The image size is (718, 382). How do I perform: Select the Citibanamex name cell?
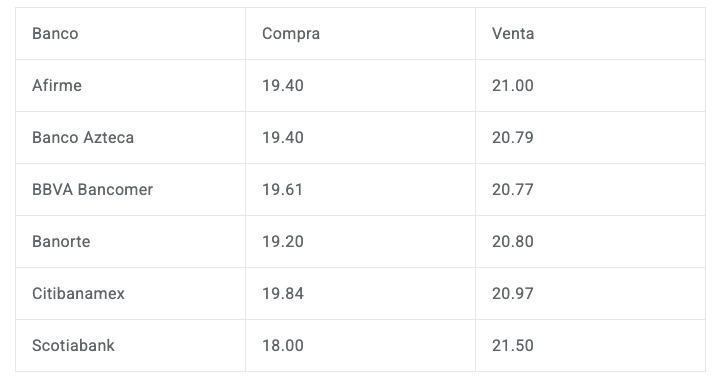coord(131,294)
